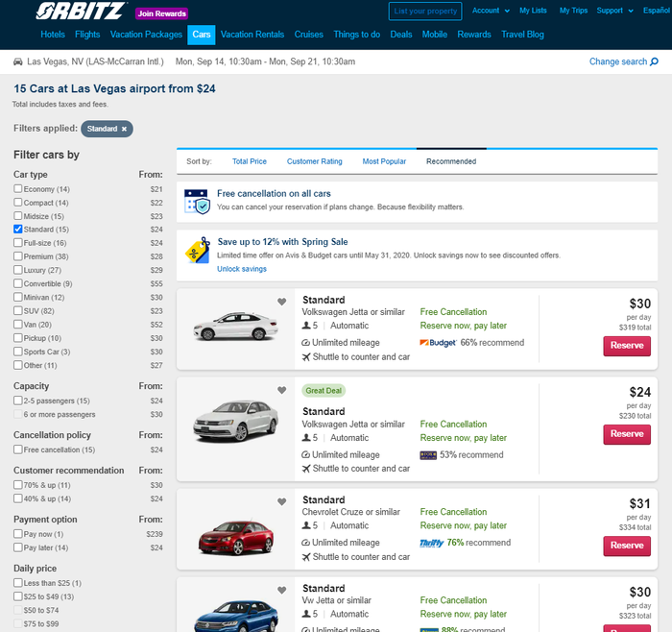This screenshot has width=672, height=632.
Task: Favorite the Vw Jetta with heart icon
Action: (281, 590)
